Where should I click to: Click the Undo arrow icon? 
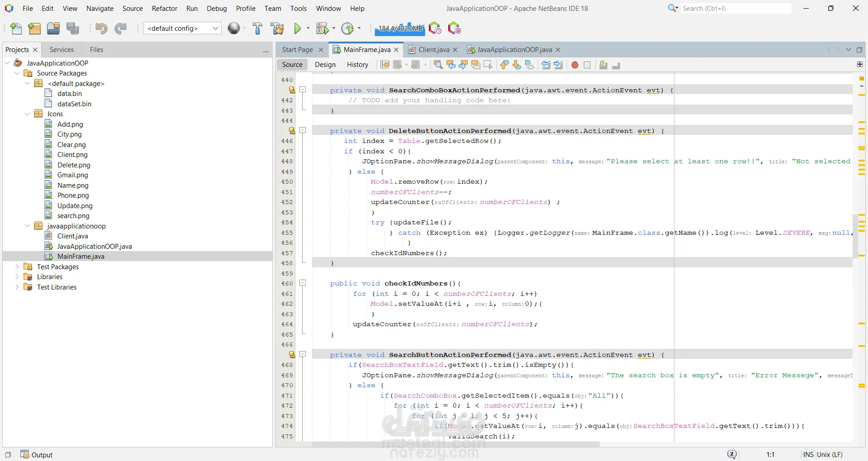coord(101,29)
